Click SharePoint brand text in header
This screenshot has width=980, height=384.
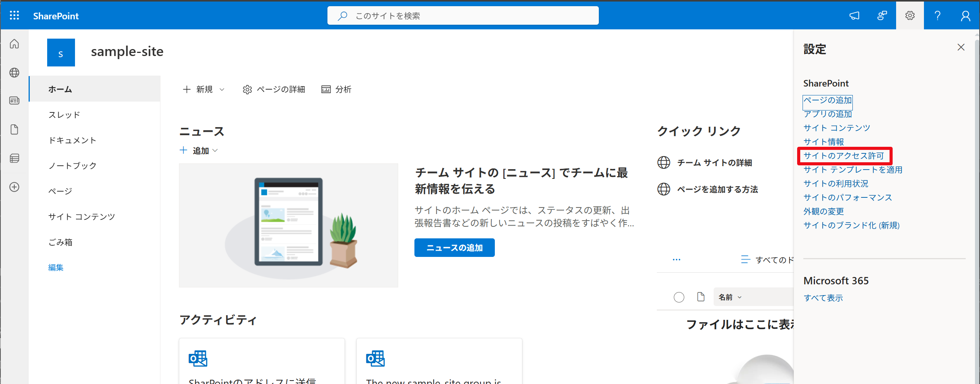56,16
